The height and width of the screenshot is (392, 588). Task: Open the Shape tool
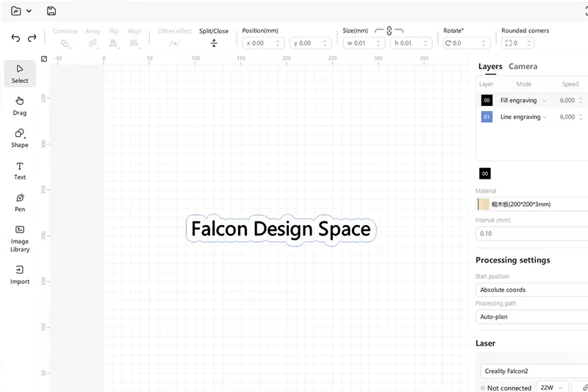tap(20, 138)
